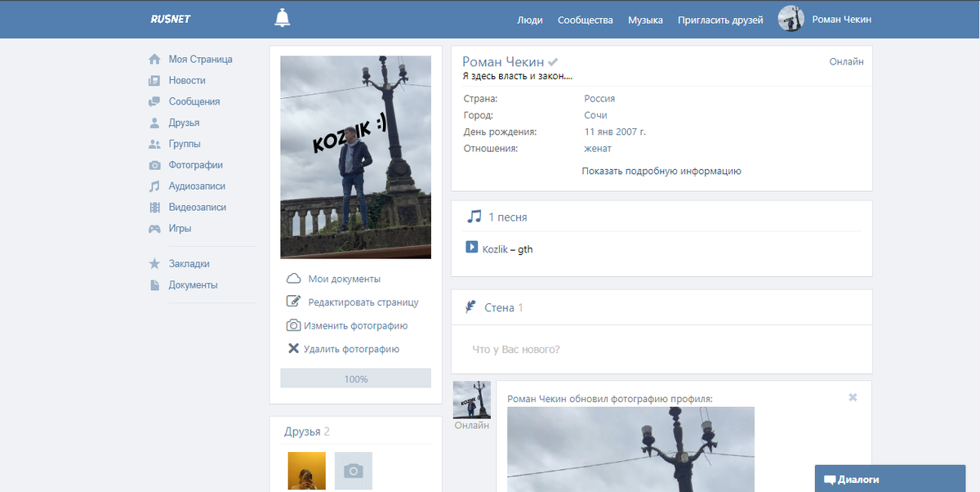This screenshot has height=492, width=980.
Task: Play the song Kozlik – gth
Action: click(471, 247)
